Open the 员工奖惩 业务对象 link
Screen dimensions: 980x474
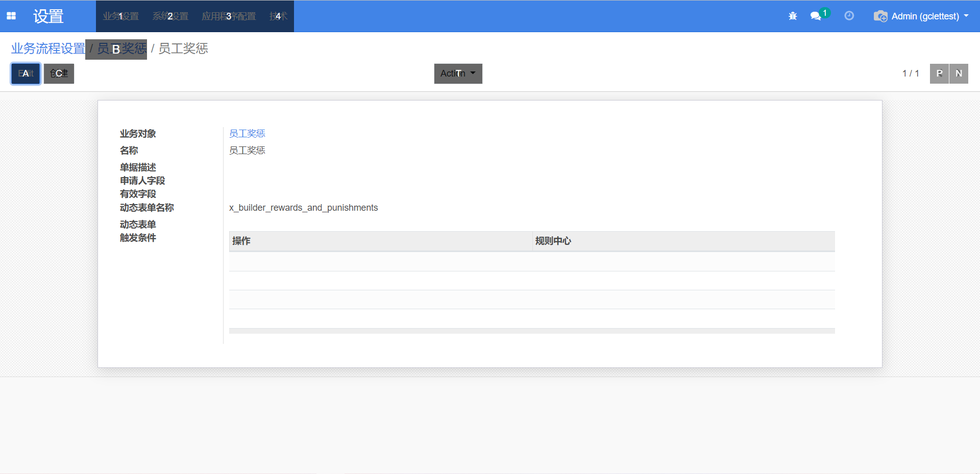click(x=247, y=134)
